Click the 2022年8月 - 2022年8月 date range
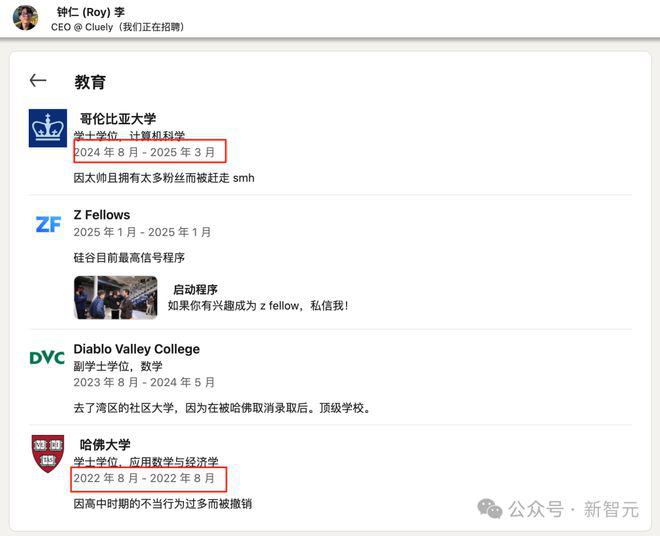 tap(144, 478)
